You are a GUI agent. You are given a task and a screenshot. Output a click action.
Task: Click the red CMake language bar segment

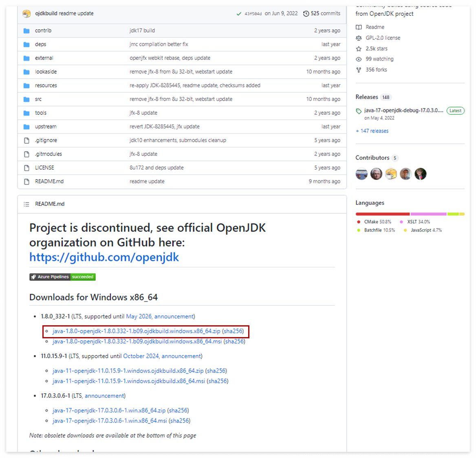pyautogui.click(x=383, y=214)
